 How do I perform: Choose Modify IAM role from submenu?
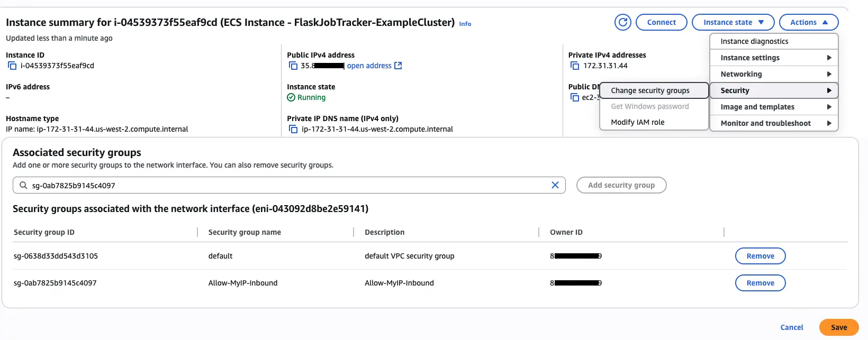(x=638, y=122)
